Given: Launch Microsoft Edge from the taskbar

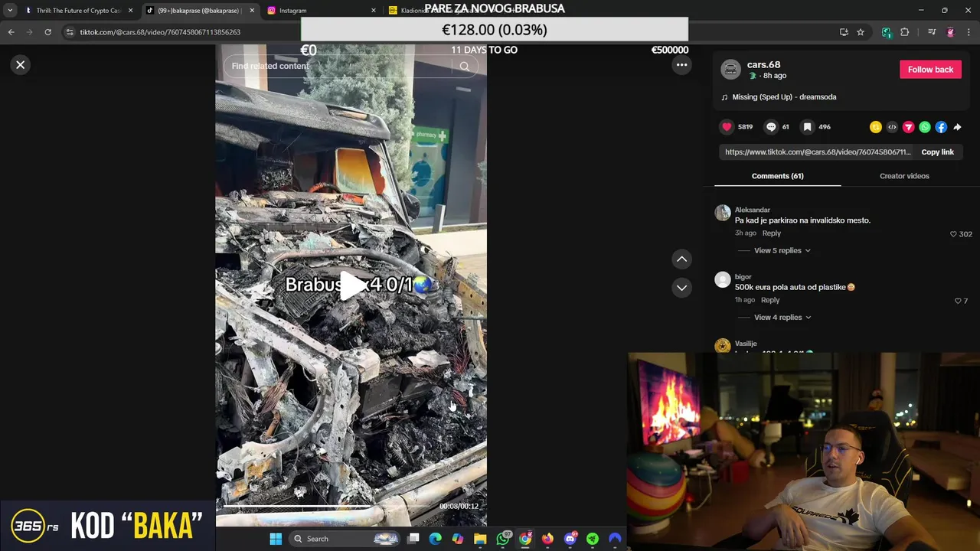Looking at the screenshot, I should point(436,539).
